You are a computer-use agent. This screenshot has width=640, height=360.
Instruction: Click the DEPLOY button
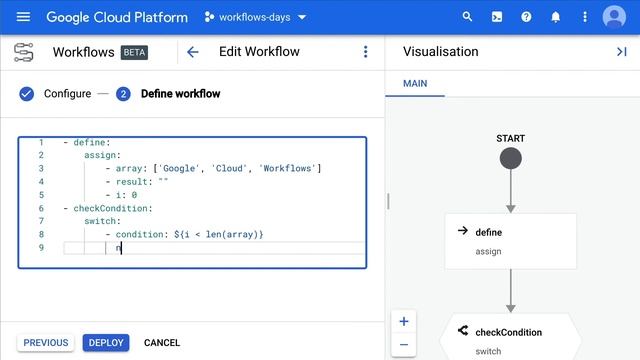click(x=106, y=342)
